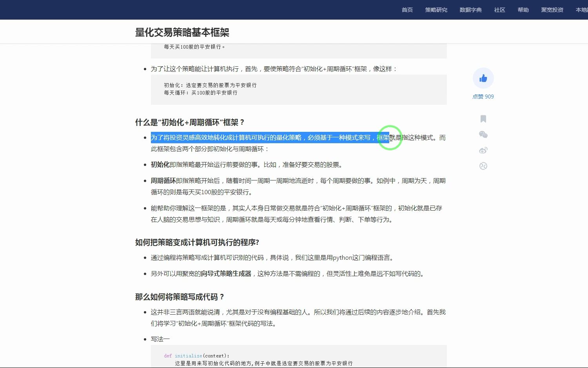The width and height of the screenshot is (588, 368).
Task: Open 首页 in top navigation
Action: click(407, 10)
